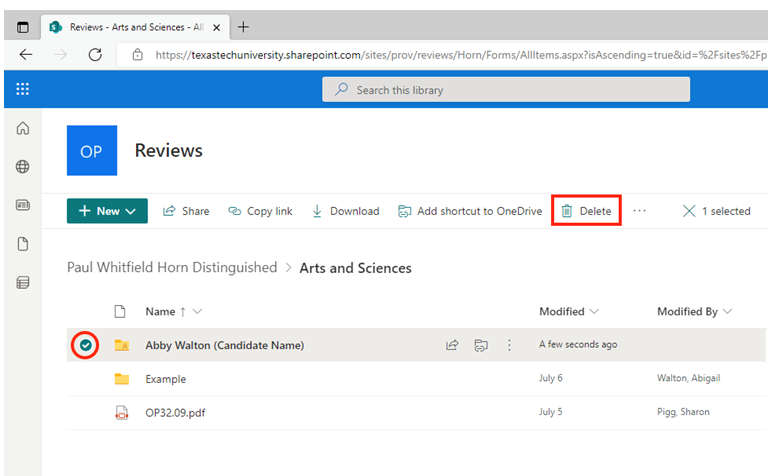Open the Reviews site title link
Image resolution: width=776 pixels, height=476 pixels.
click(x=169, y=150)
